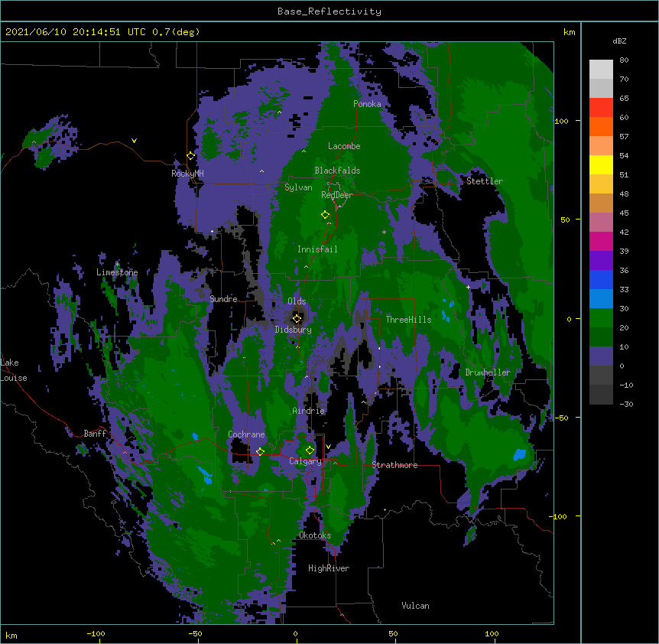Click the white cross marker north of Drumheller
The width and height of the screenshot is (659, 644).
tap(468, 287)
